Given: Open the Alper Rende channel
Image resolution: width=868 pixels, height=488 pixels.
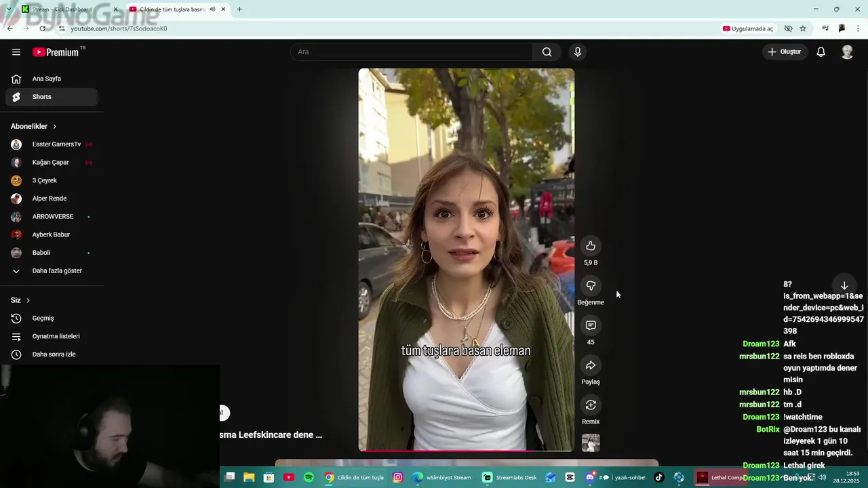Looking at the screenshot, I should pyautogui.click(x=52, y=199).
